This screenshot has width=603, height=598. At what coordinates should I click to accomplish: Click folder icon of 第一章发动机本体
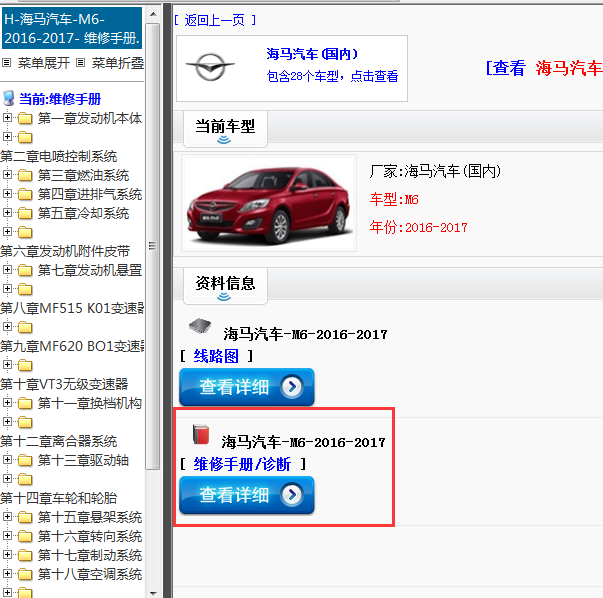25,118
